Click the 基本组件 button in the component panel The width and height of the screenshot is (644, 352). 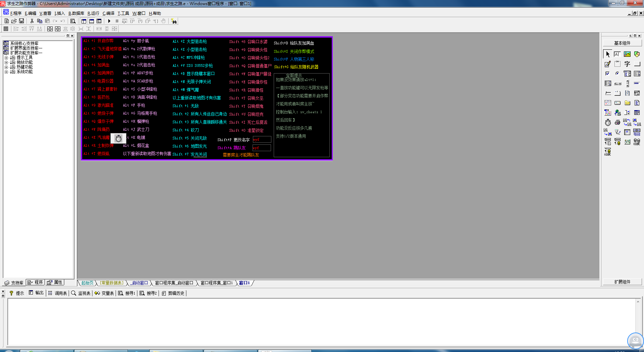coord(622,43)
